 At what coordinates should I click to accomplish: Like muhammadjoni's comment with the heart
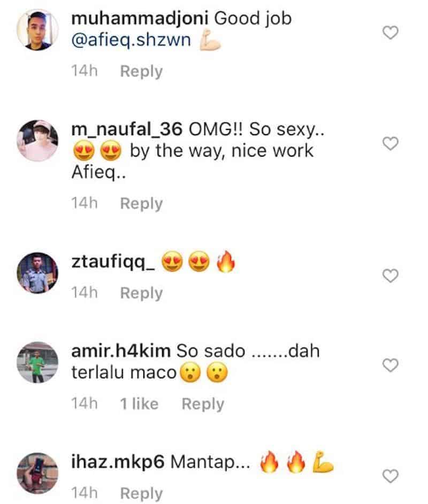392,34
